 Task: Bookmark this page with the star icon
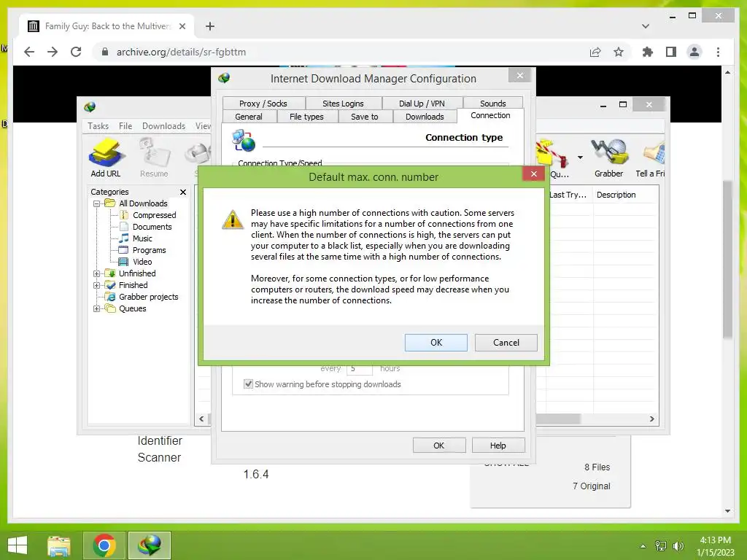619,52
